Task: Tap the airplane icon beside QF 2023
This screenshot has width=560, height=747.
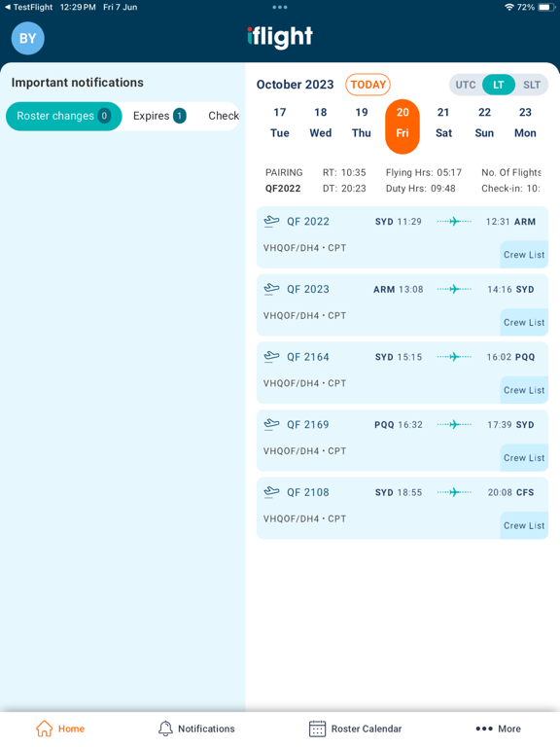Action: (271, 289)
